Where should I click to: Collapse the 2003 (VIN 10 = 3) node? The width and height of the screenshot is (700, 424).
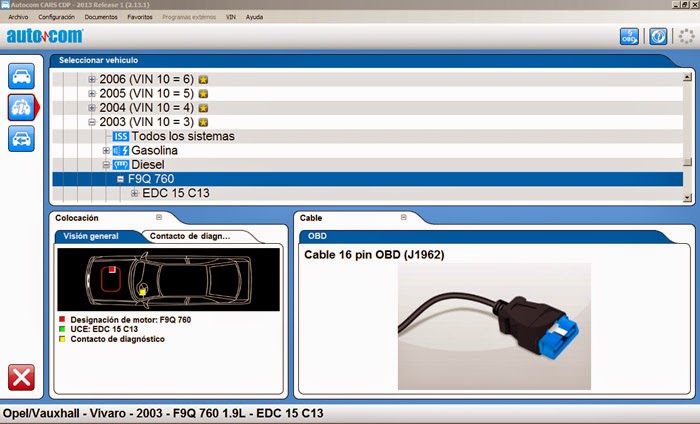(92, 122)
